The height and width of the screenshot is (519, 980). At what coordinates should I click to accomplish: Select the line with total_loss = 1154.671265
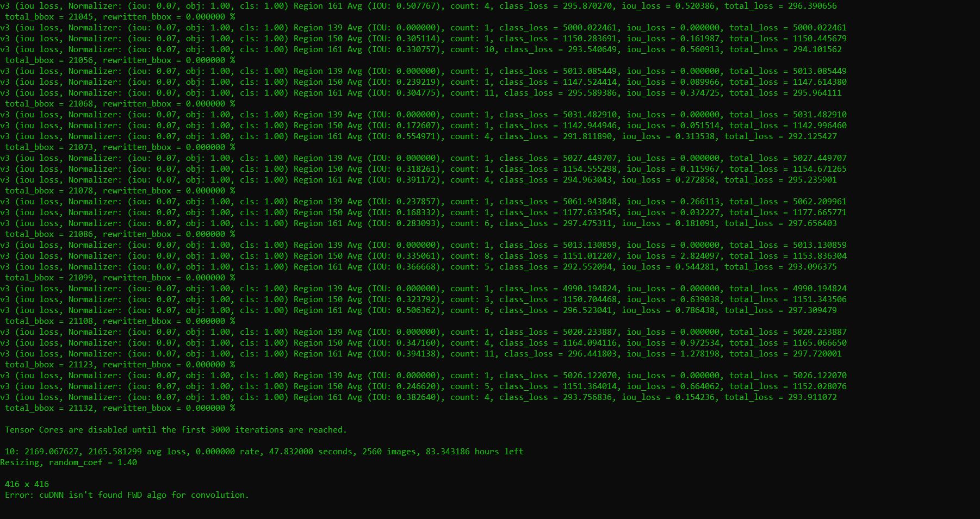423,169
